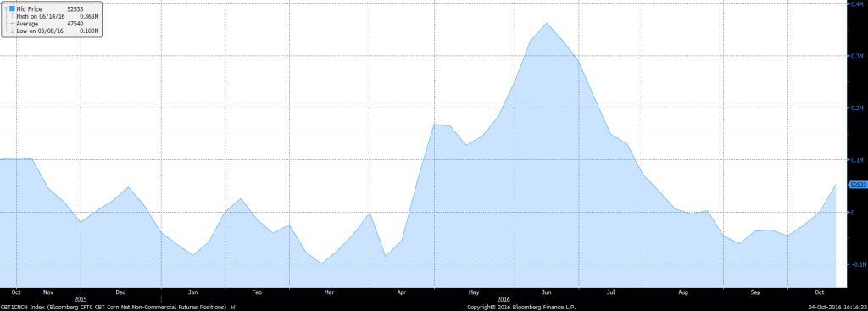Click the blue Mid Price color swatch
The height and width of the screenshot is (311, 868).
pos(12,8)
